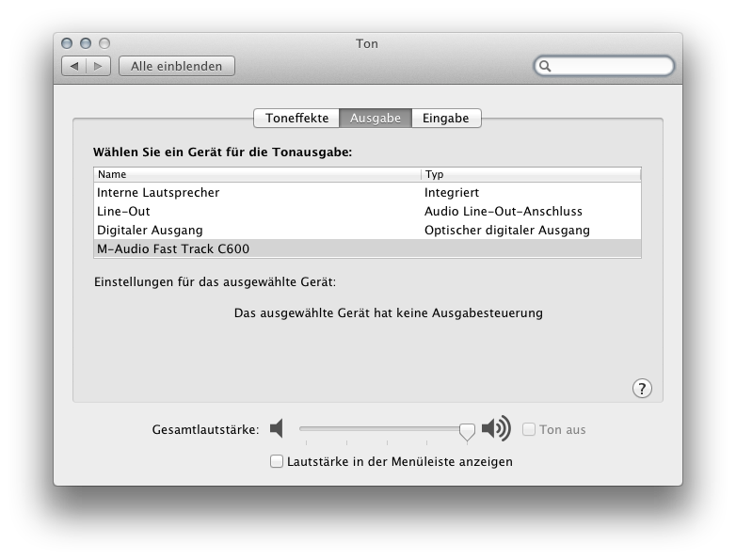
Task: Minimize the Ton window
Action: click(86, 43)
